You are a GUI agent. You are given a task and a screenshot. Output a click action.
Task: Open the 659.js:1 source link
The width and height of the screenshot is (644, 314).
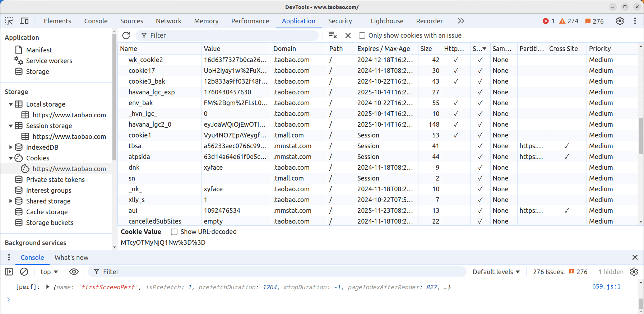pos(606,286)
